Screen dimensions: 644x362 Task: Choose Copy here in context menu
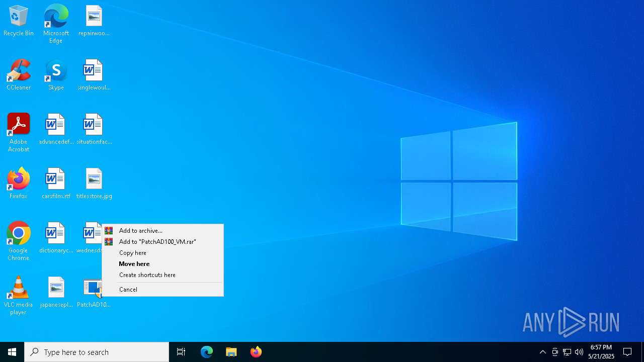[x=163, y=253]
